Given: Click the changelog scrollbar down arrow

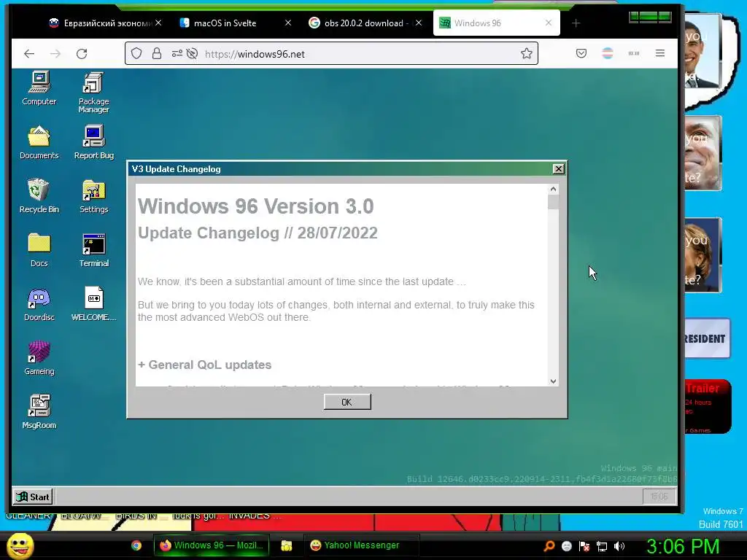Looking at the screenshot, I should (x=553, y=381).
